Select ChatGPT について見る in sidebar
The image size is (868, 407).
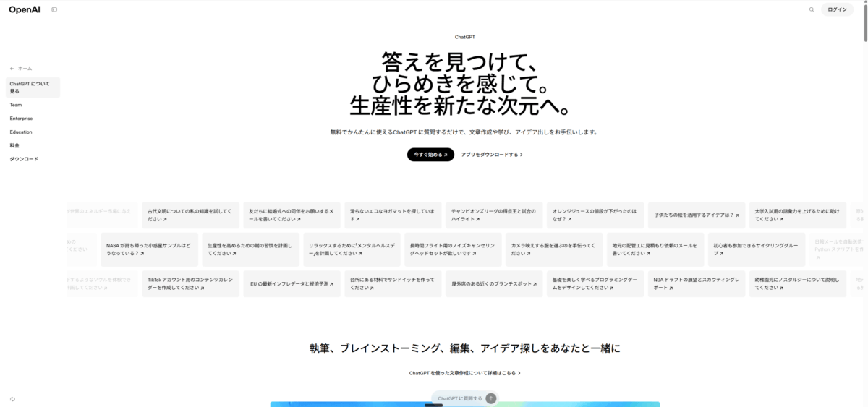click(33, 87)
